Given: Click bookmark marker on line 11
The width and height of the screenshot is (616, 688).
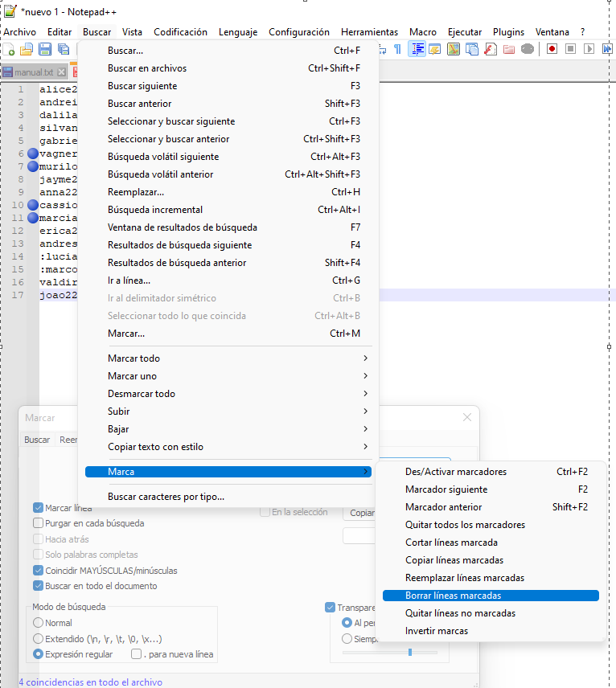Looking at the screenshot, I should click(33, 218).
